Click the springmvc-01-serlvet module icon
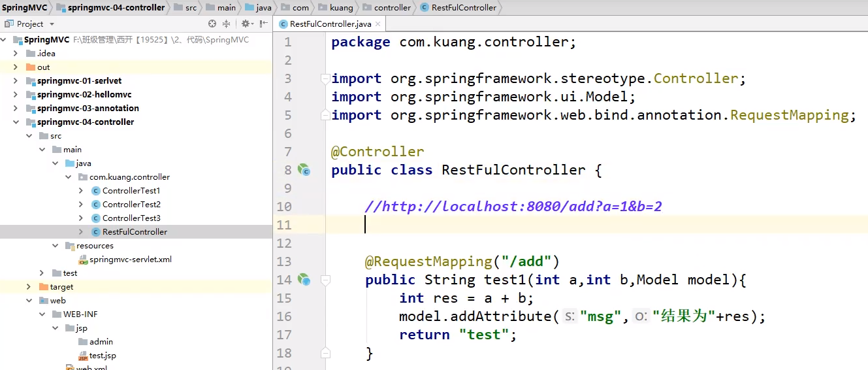This screenshot has width=868, height=370. 31,81
